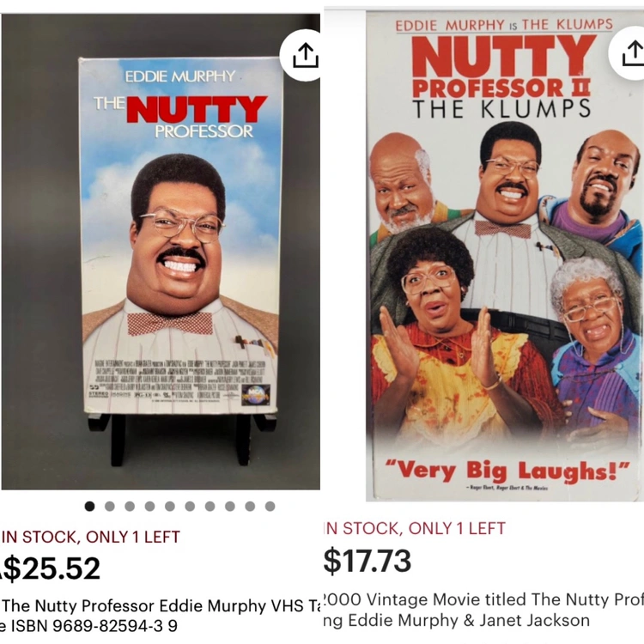644x644 pixels.
Task: Click left listing's IN STOCK, ONLY 1 LEFT
Action: (90, 537)
